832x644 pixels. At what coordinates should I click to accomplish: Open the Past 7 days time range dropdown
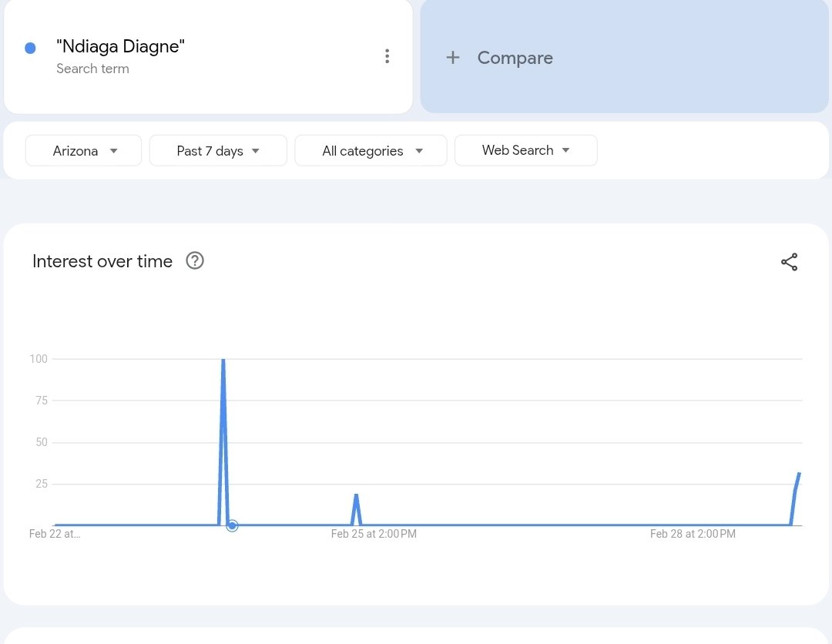click(218, 151)
